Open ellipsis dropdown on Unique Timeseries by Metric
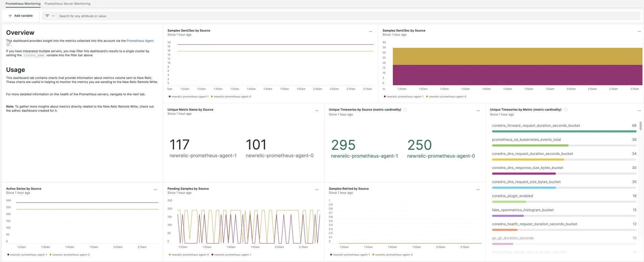 point(639,111)
